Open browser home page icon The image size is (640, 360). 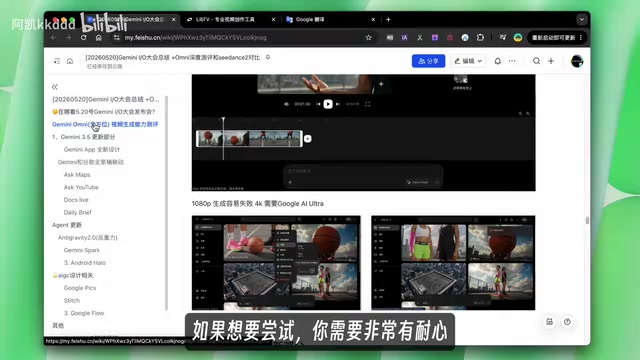click(99, 38)
